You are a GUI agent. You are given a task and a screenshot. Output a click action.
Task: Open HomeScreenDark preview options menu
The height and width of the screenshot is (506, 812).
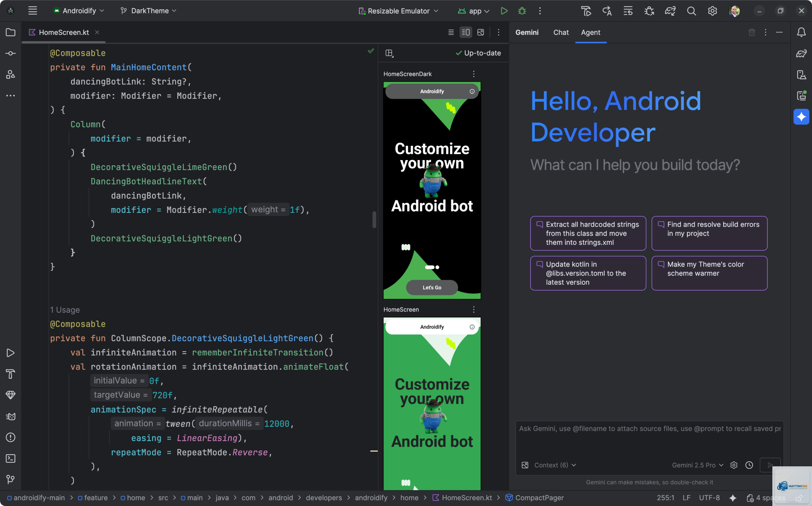[474, 74]
